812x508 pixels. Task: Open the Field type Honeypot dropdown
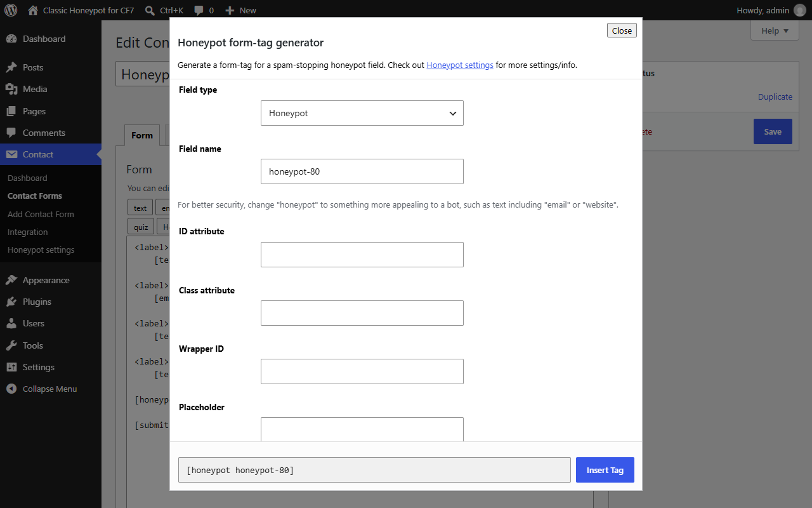[362, 113]
